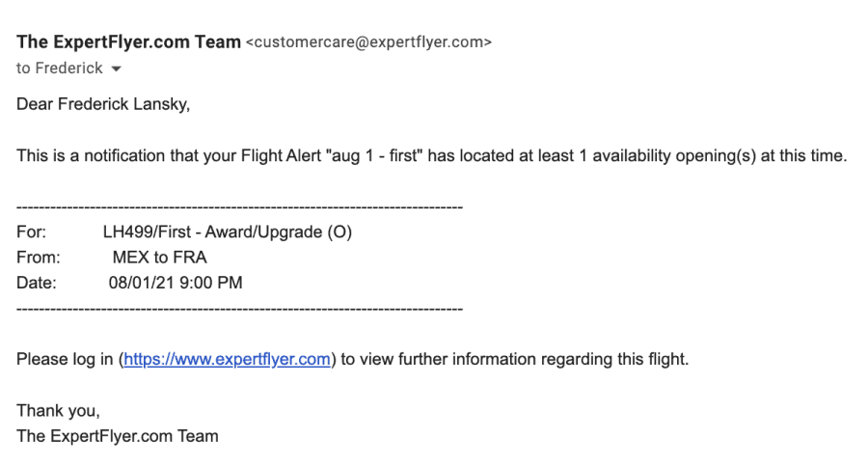This screenshot has height=465, width=868.
Task: Click the date 08/01/21 9:00 PM
Action: tap(176, 283)
